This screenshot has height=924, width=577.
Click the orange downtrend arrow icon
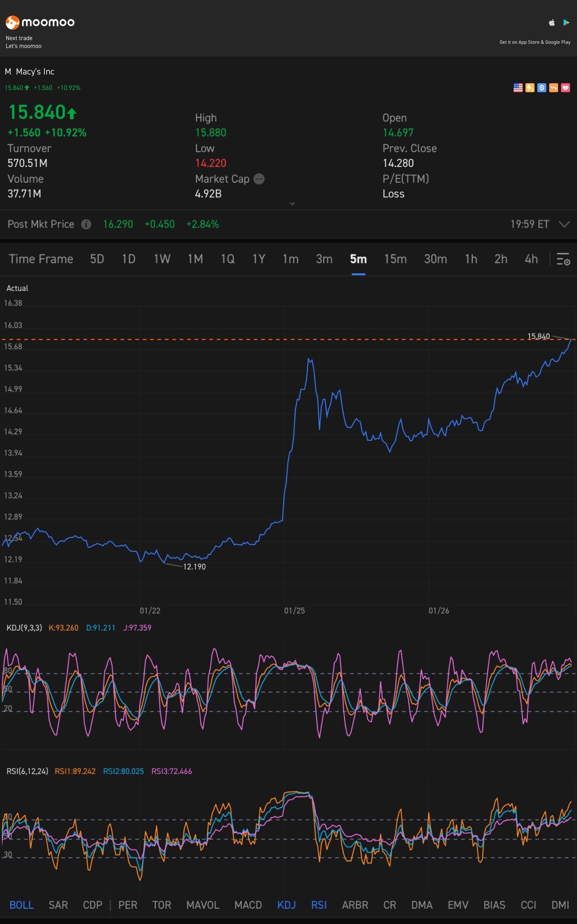554,88
